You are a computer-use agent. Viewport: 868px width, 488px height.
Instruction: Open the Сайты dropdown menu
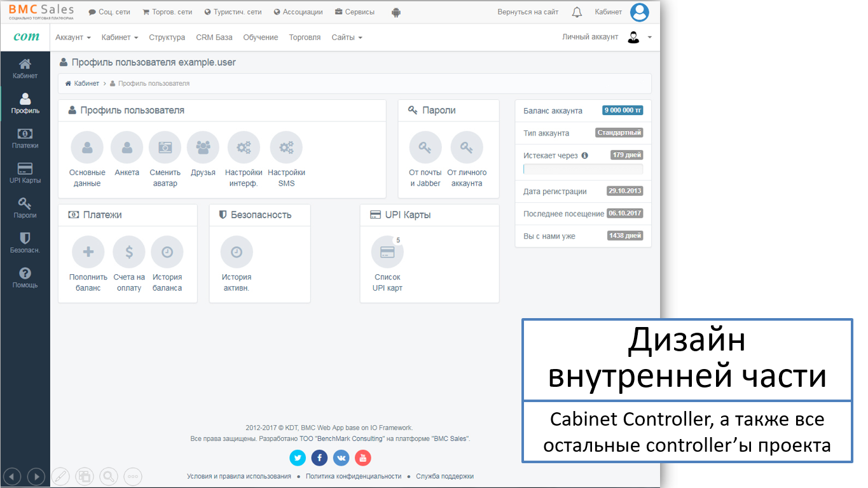coord(347,38)
